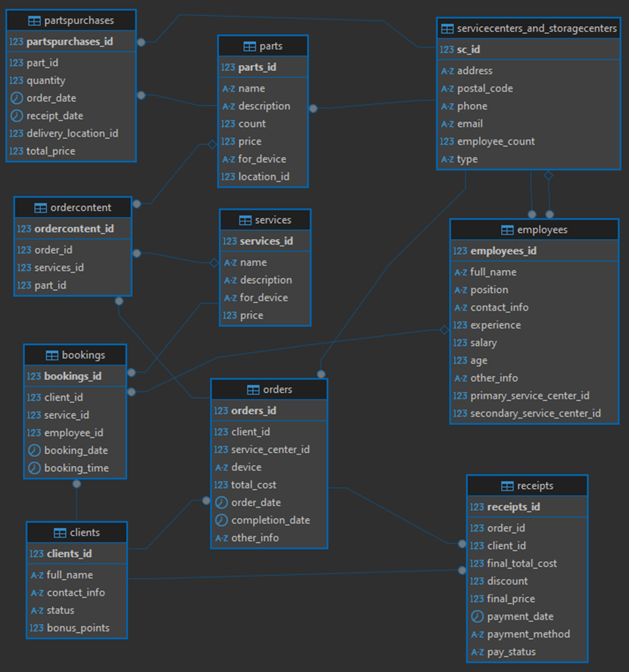The width and height of the screenshot is (629, 672).
Task: Click the clock icon next to booking_time
Action: coord(35,468)
